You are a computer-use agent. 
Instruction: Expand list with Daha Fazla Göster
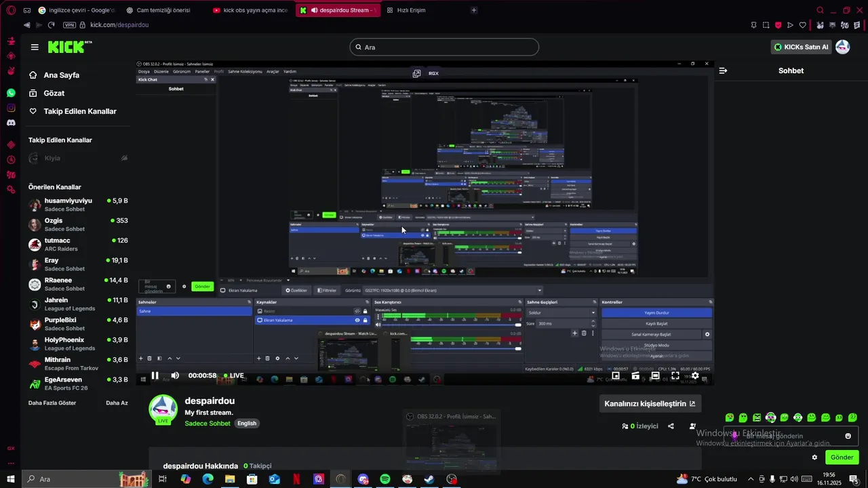(52, 403)
